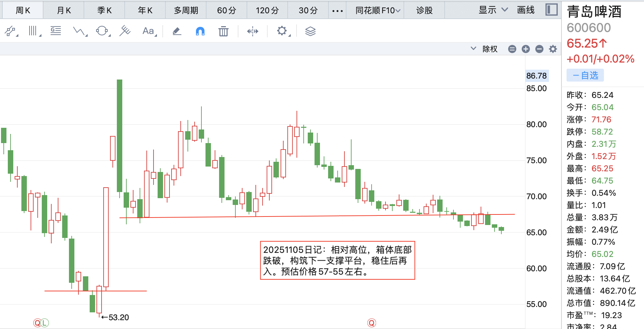Click the red Q marker near chart bottom middle

[x=372, y=323]
